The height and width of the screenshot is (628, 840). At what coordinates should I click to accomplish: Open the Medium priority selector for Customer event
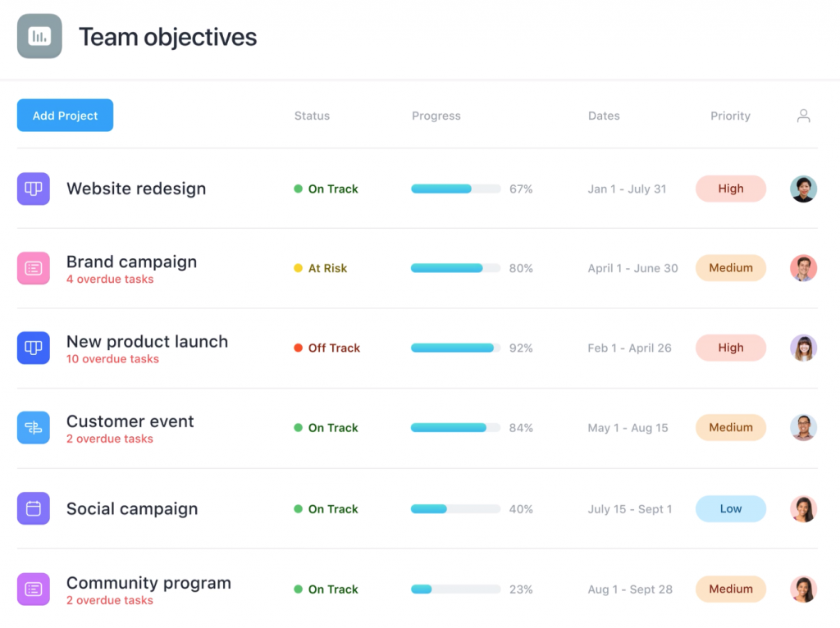[x=730, y=427]
